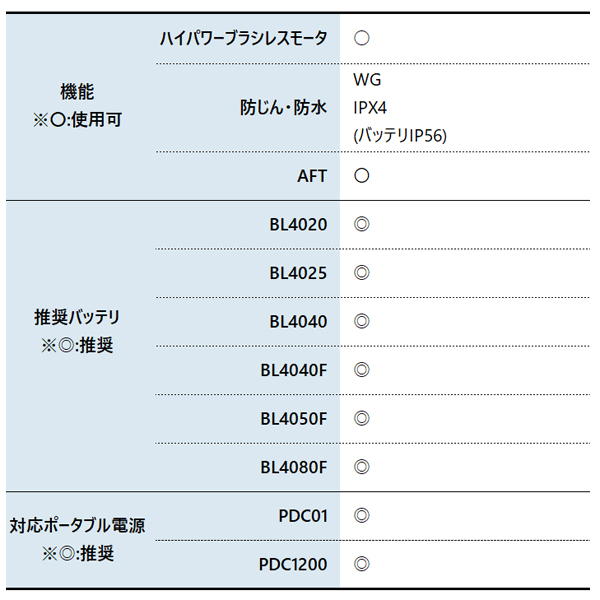Select the 推奨バッテリ section header
Viewport: 600px width, 600px height.
coord(77,317)
